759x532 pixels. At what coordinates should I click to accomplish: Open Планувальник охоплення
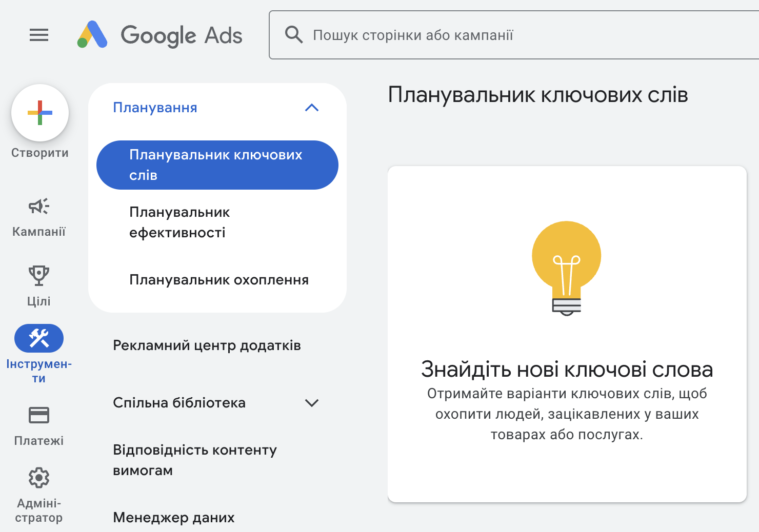(219, 280)
